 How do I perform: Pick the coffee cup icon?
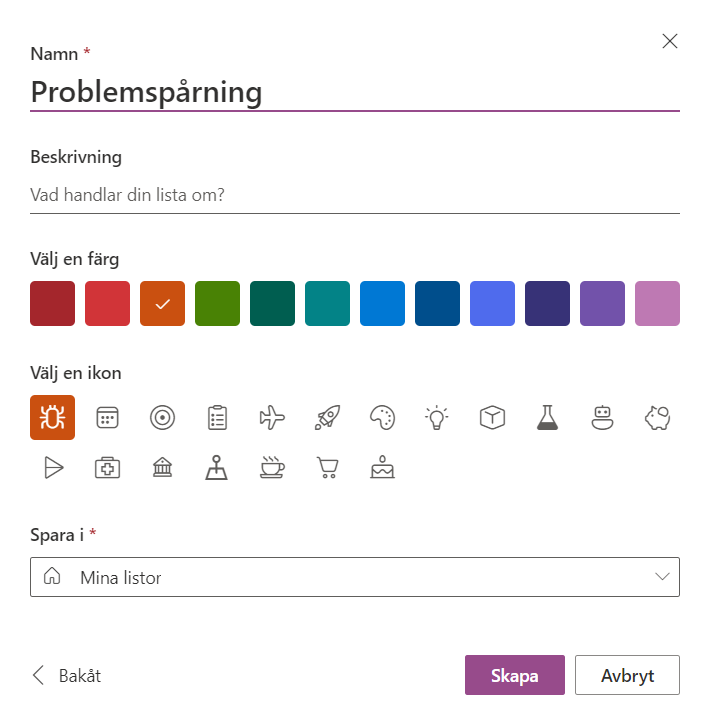point(272,468)
